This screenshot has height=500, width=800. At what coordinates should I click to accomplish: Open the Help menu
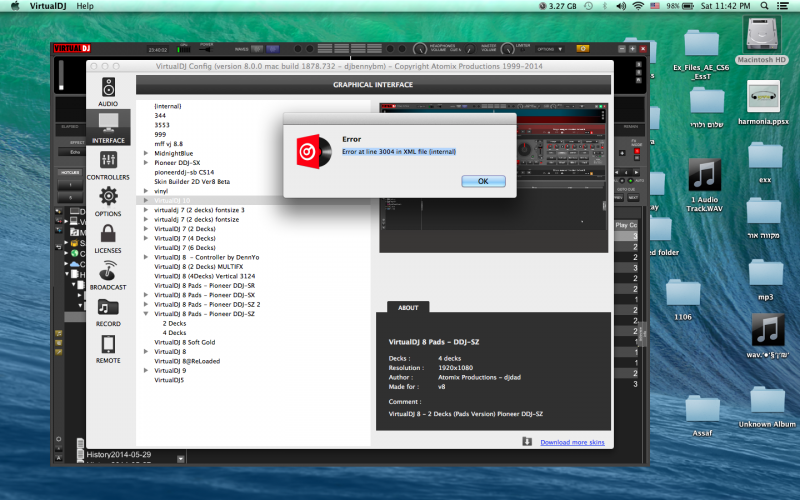pyautogui.click(x=85, y=6)
